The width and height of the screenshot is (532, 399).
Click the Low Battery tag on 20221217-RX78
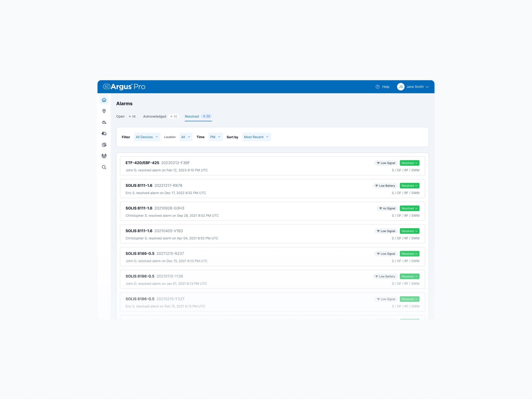(385, 186)
